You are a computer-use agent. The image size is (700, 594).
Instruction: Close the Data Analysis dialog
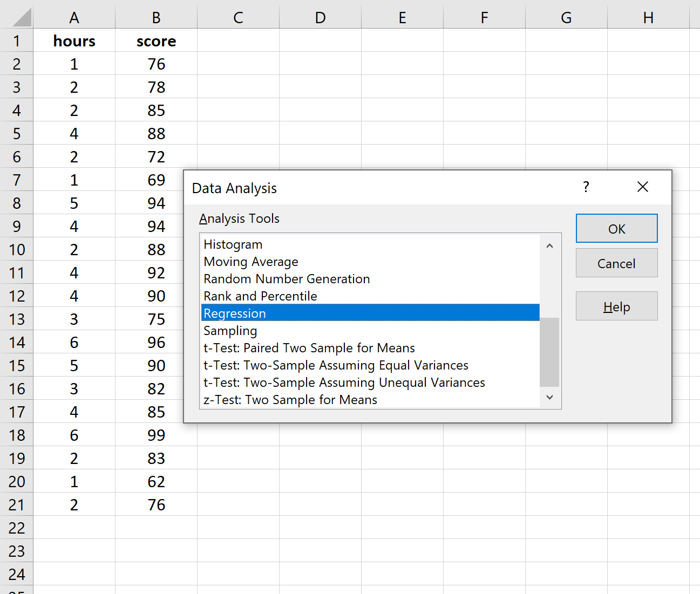(x=642, y=187)
